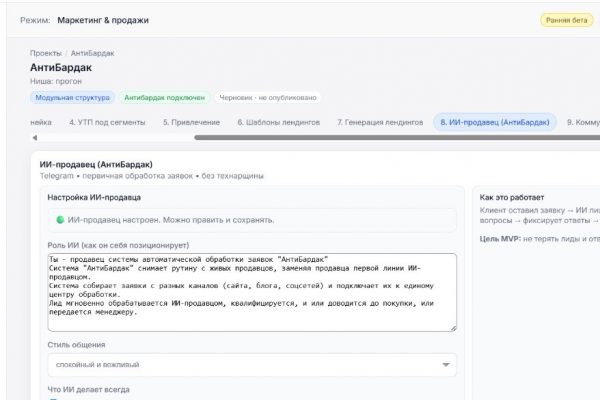The image size is (600, 400).
Task: Click the 'АнтиБардак' breadcrumb item
Action: coord(93,53)
